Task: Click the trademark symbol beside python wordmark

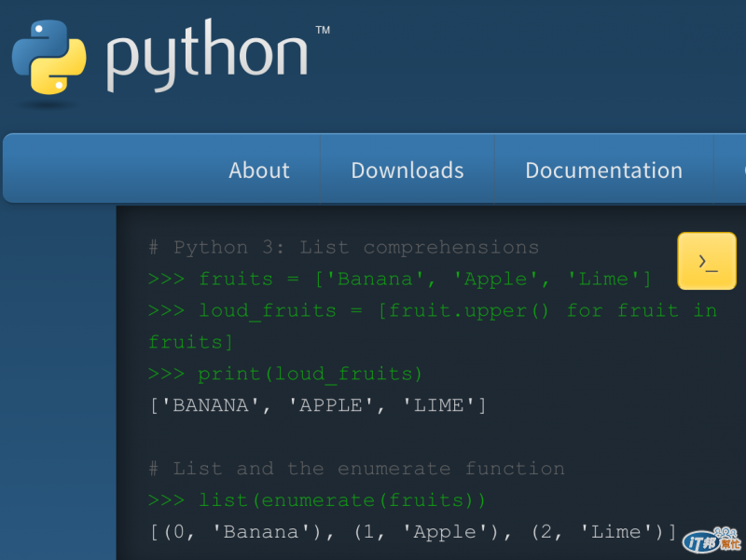Action: coord(323,31)
